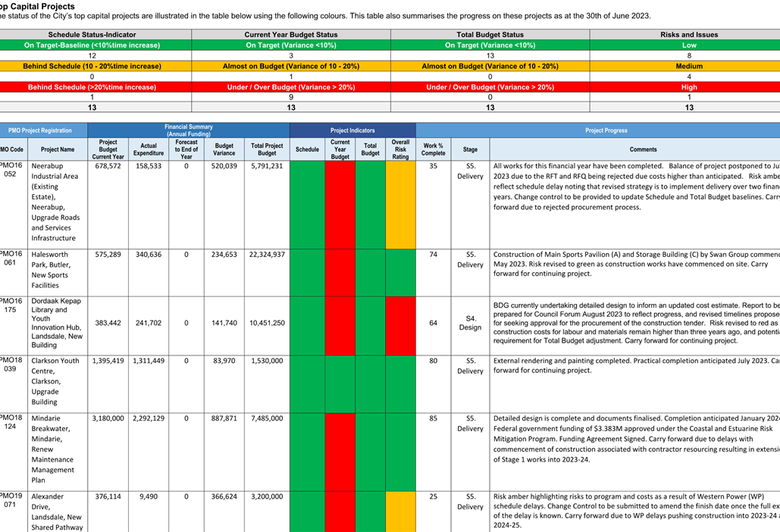Click the budget variance value '141,740'
The image size is (780, 532).
point(224,323)
